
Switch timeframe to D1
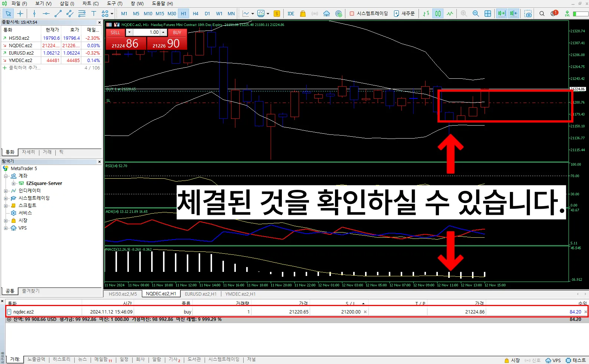point(207,13)
